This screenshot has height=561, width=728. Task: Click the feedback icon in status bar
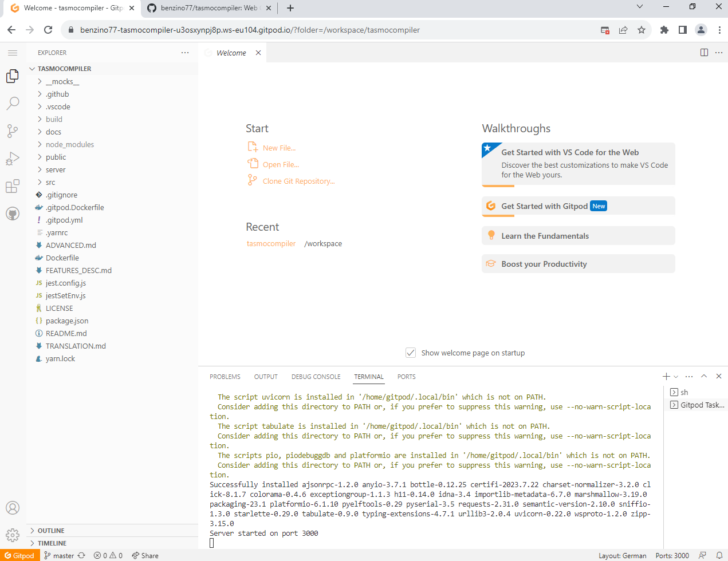pos(702,555)
